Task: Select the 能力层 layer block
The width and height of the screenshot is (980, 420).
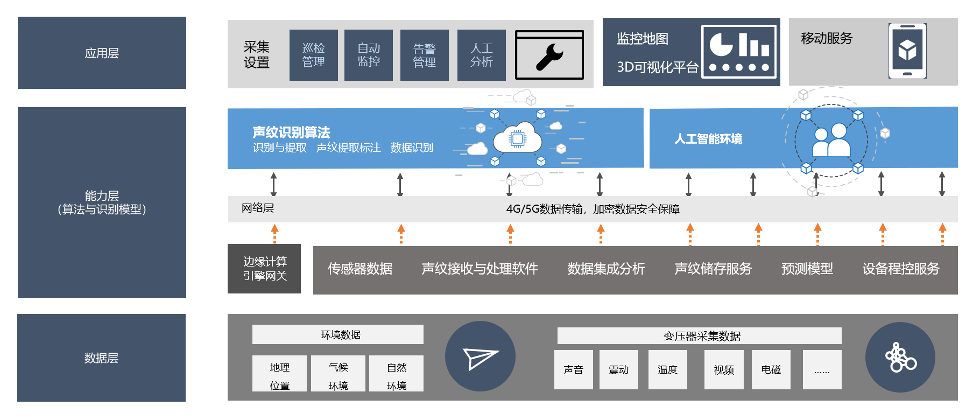Action: click(102, 202)
